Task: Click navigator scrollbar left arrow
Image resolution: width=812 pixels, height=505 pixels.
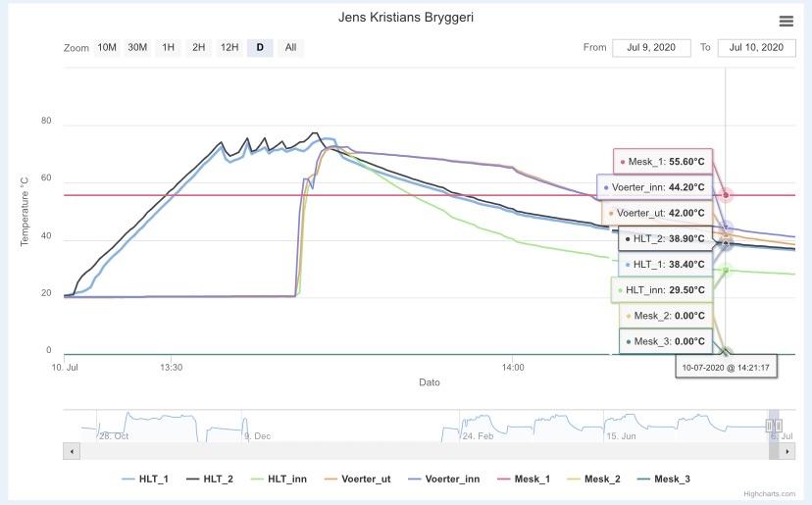Action: coord(72,452)
